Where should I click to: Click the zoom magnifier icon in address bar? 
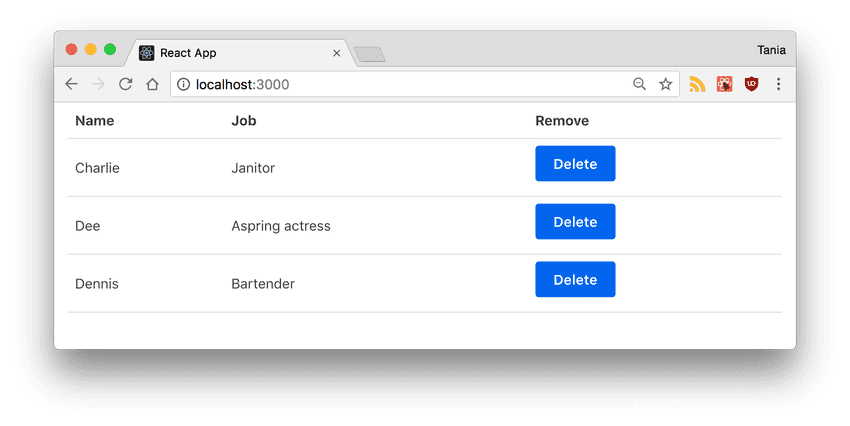(x=640, y=84)
